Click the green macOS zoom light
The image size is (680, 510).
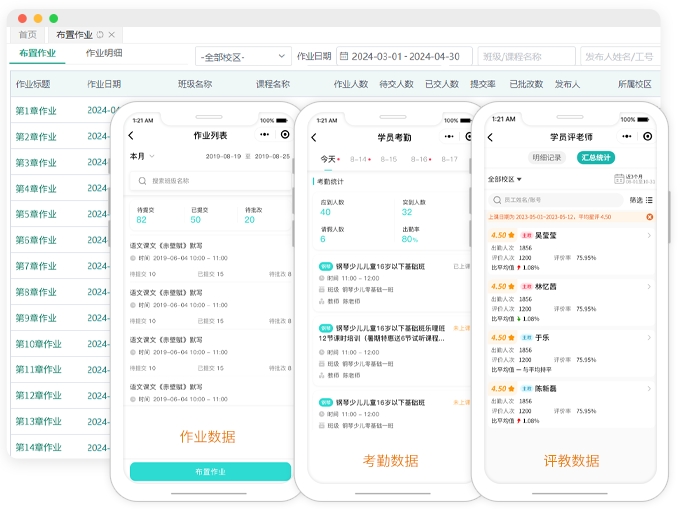click(54, 18)
